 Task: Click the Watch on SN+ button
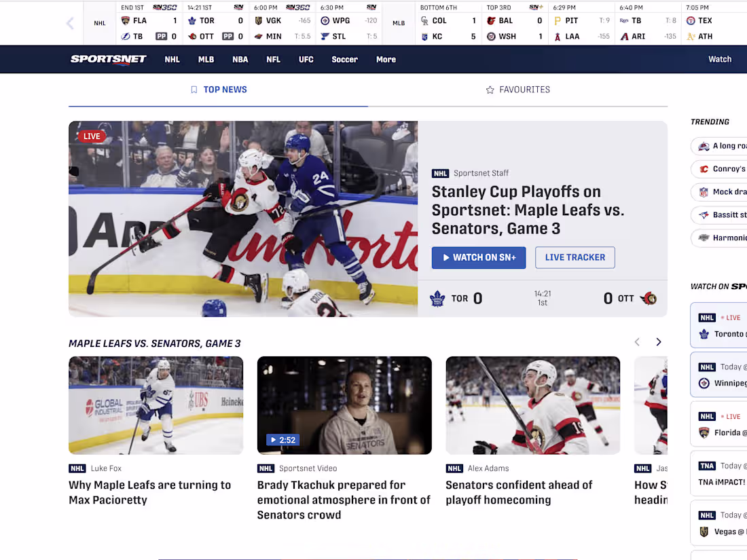click(x=479, y=258)
